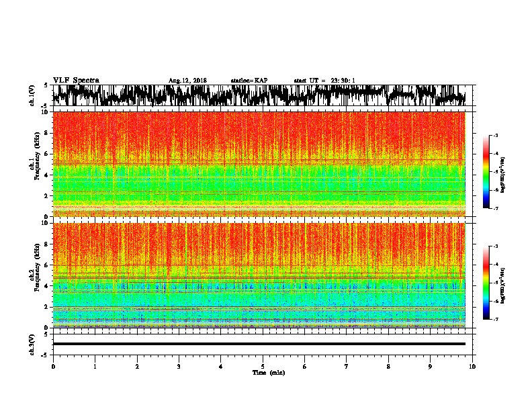Click time-axis tick label "0"
This screenshot has height=411, width=532.
(x=53, y=367)
